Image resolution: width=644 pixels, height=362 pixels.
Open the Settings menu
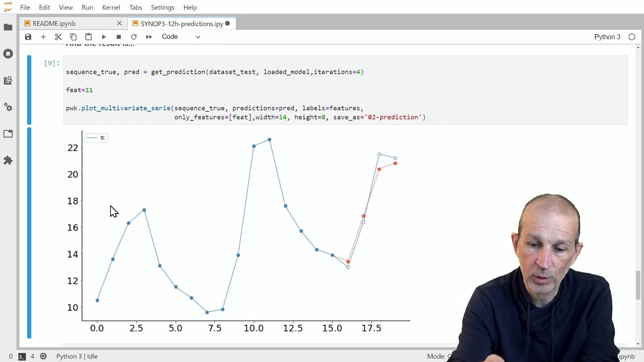[x=163, y=7]
